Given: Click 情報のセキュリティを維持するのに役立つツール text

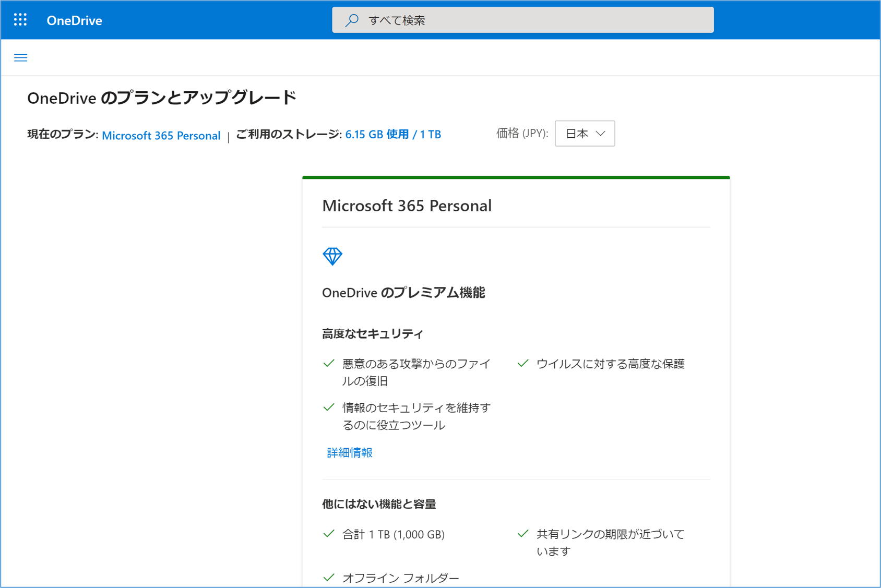Looking at the screenshot, I should click(416, 416).
